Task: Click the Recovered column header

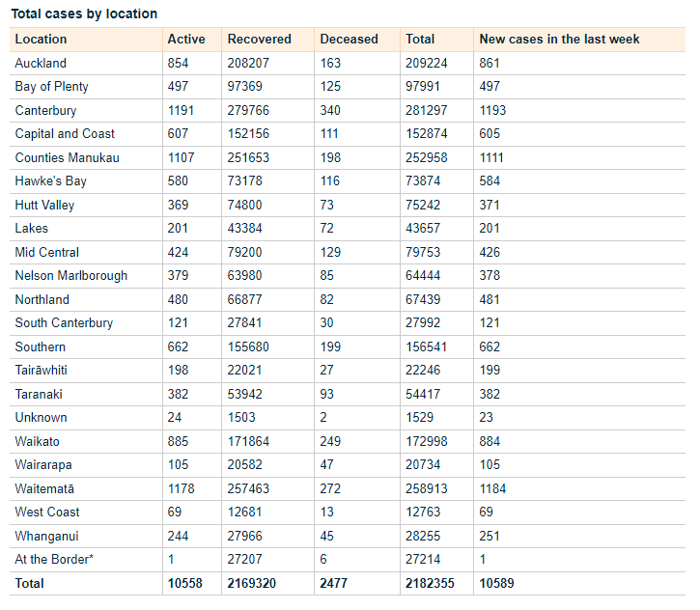Action: [x=259, y=40]
